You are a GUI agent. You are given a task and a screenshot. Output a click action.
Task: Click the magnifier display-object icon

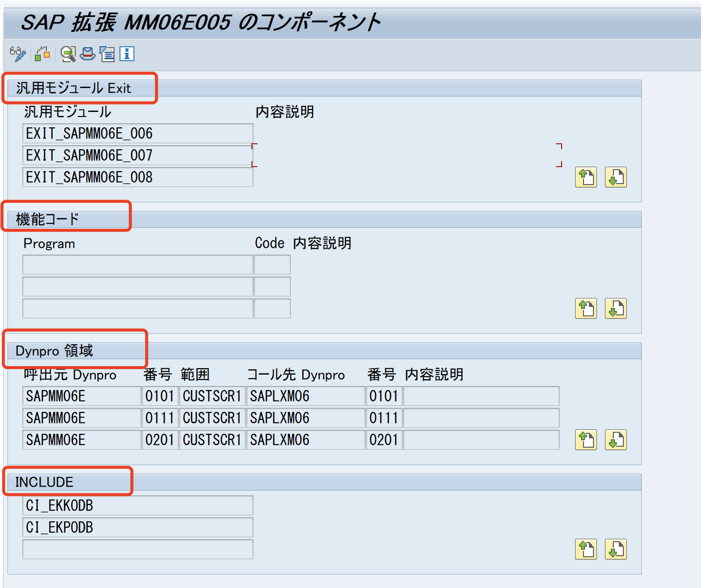point(68,54)
